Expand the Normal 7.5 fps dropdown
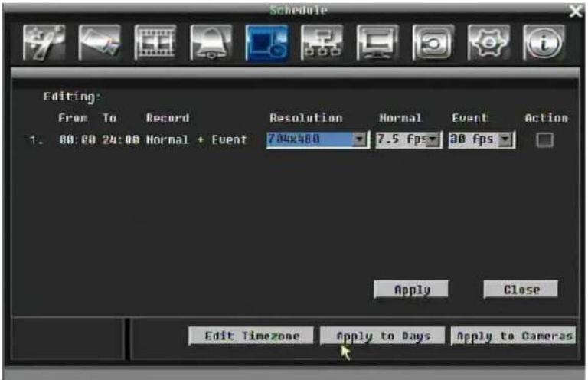 pyautogui.click(x=433, y=139)
